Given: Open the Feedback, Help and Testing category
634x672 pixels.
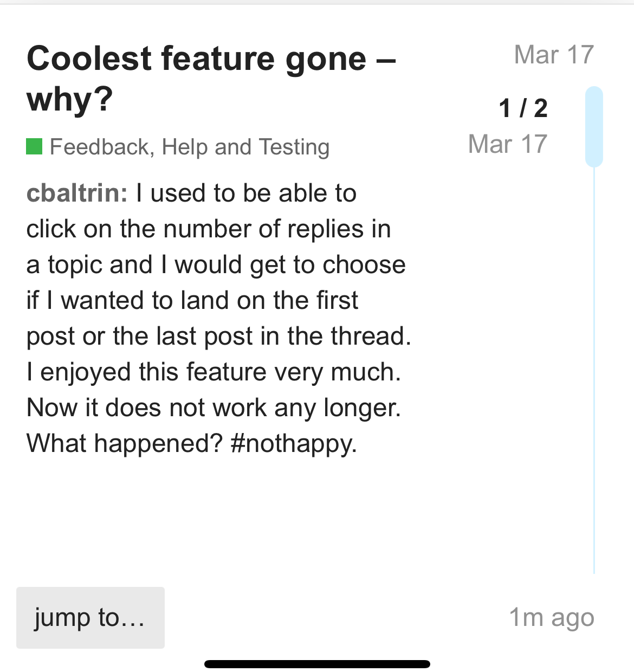Looking at the screenshot, I should click(189, 147).
